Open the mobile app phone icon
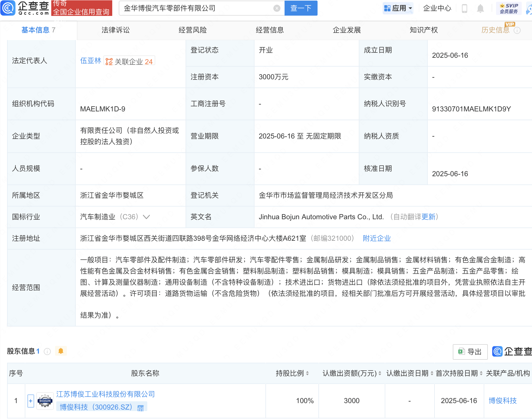Screen dimensions: 532x419 pos(465,9)
